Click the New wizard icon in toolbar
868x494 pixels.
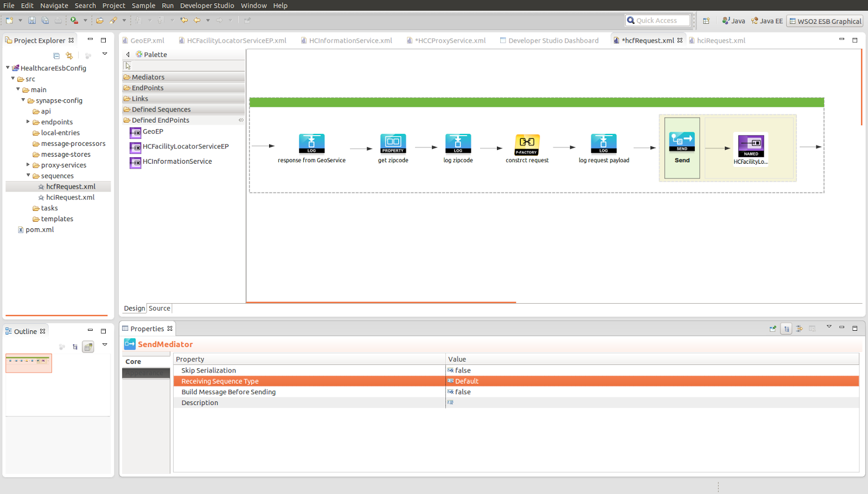(9, 21)
